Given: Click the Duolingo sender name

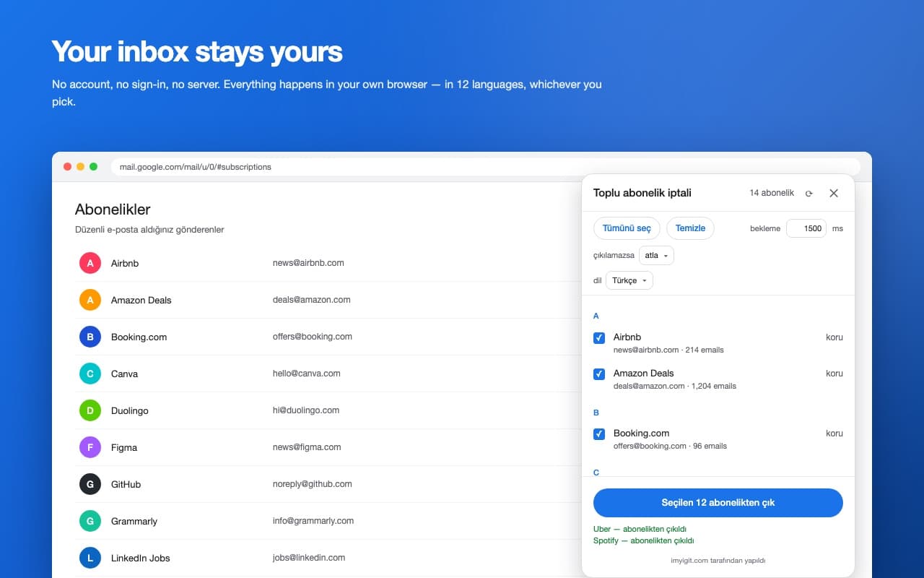Looking at the screenshot, I should click(x=130, y=411).
